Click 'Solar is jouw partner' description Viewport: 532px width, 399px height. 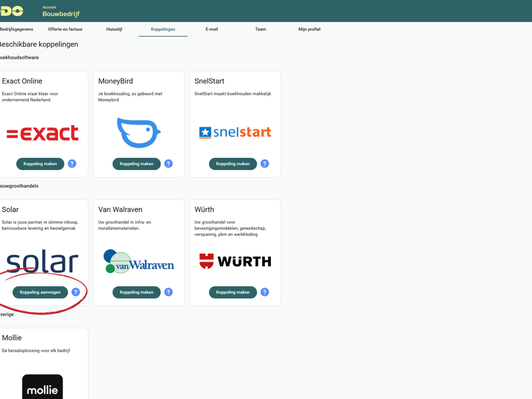coord(40,225)
